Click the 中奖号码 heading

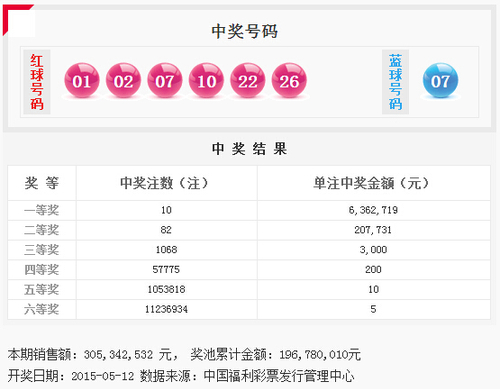pyautogui.click(x=244, y=31)
